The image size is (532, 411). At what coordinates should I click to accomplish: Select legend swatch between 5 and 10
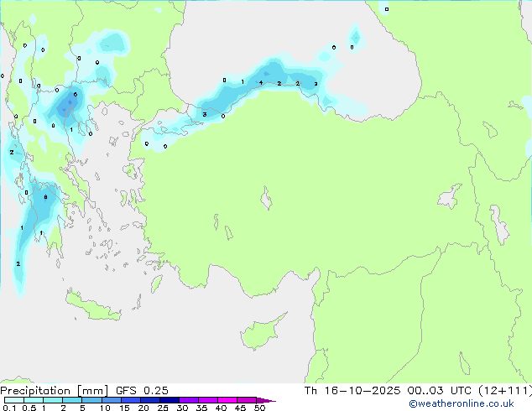91,400
